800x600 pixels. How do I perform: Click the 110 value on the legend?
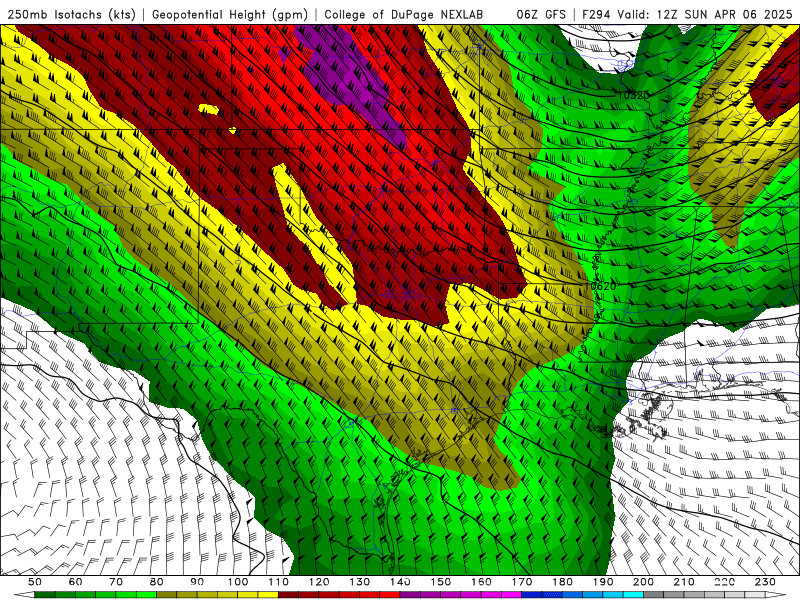click(x=278, y=582)
